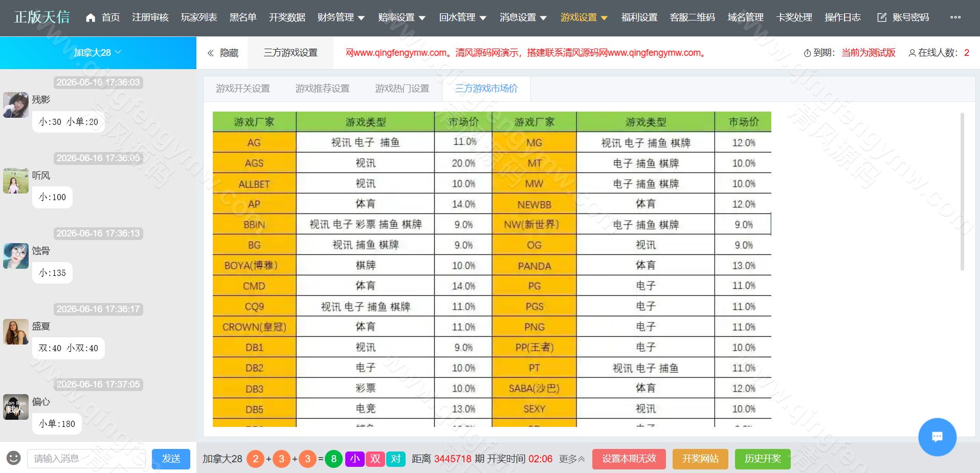980x473 pixels.
Task: Open the 游戏设置 dropdown menu
Action: coord(584,17)
